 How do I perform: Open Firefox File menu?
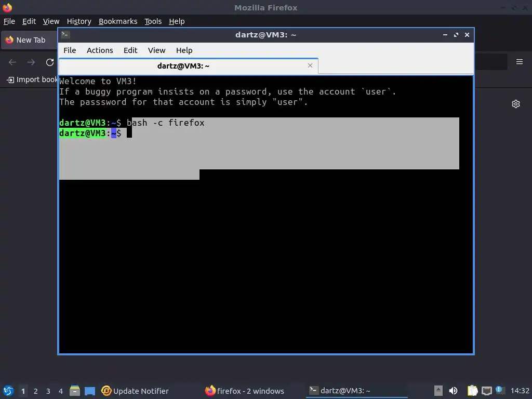point(9,21)
